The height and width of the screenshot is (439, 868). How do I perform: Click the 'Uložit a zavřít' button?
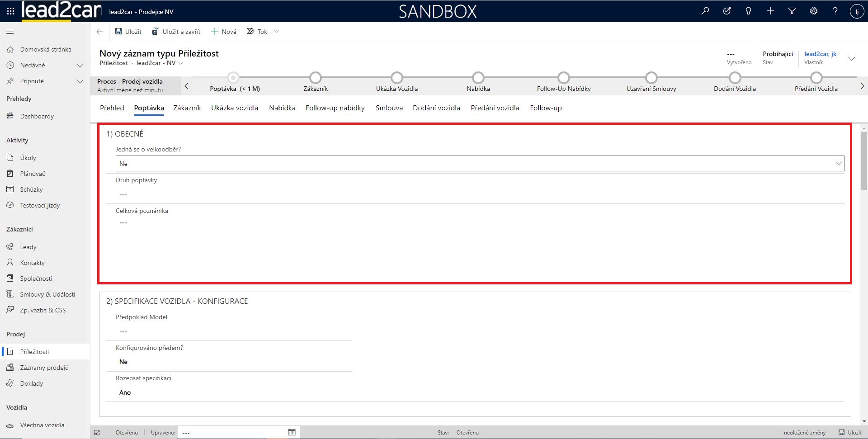[176, 32]
